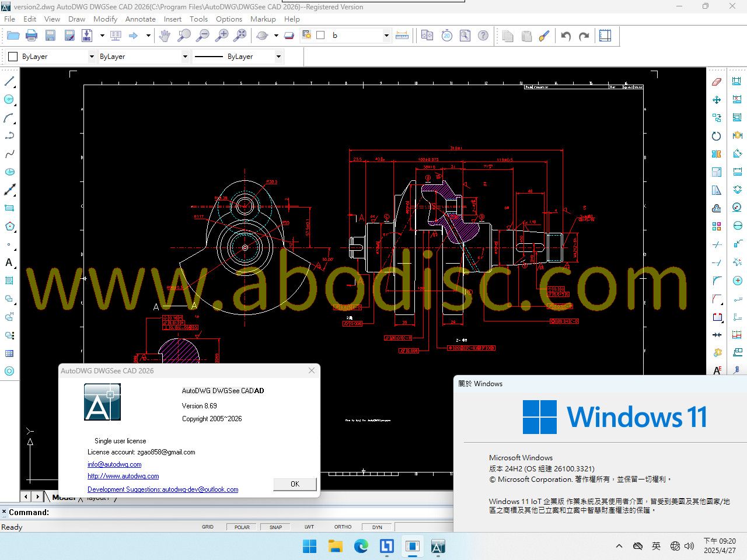Select the Arc draw tool
Screen dimensions: 747x560
pyautogui.click(x=9, y=118)
